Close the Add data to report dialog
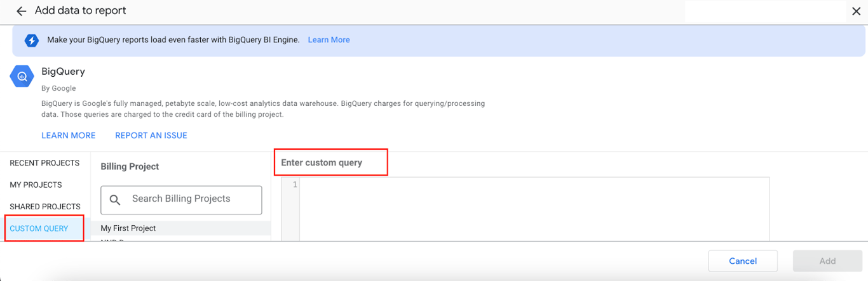 tap(856, 11)
